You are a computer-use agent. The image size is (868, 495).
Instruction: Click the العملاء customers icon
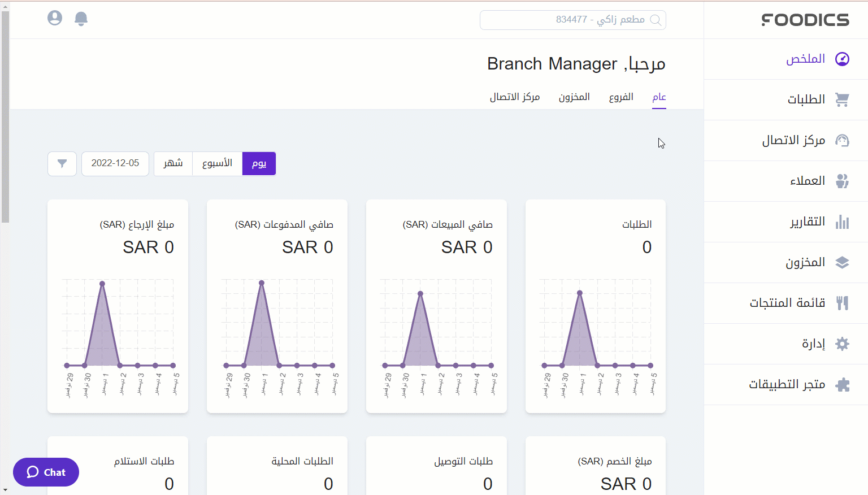pos(842,181)
